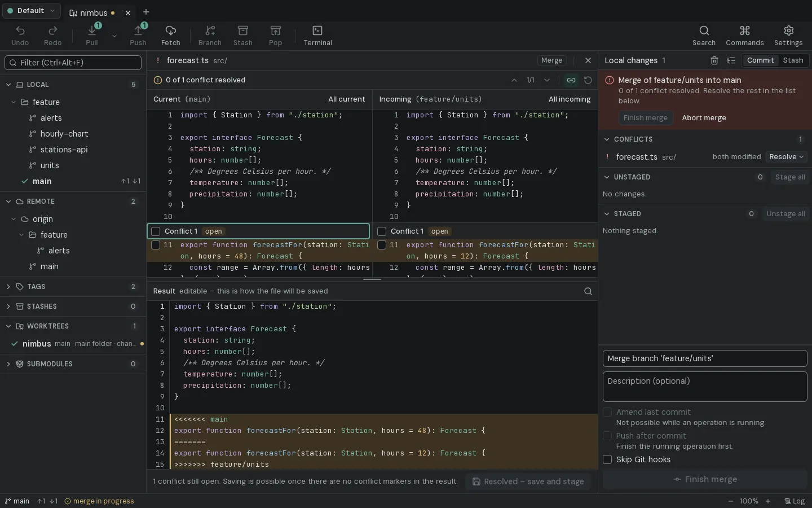Open Resolve dropdown for forecast.ts
This screenshot has height=508, width=812.
[786, 157]
